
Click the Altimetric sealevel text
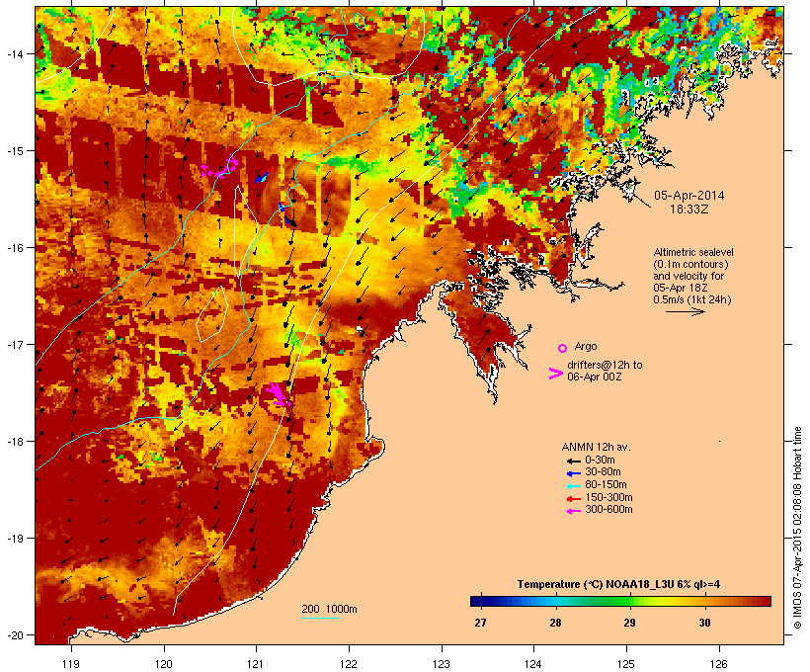pyautogui.click(x=693, y=252)
